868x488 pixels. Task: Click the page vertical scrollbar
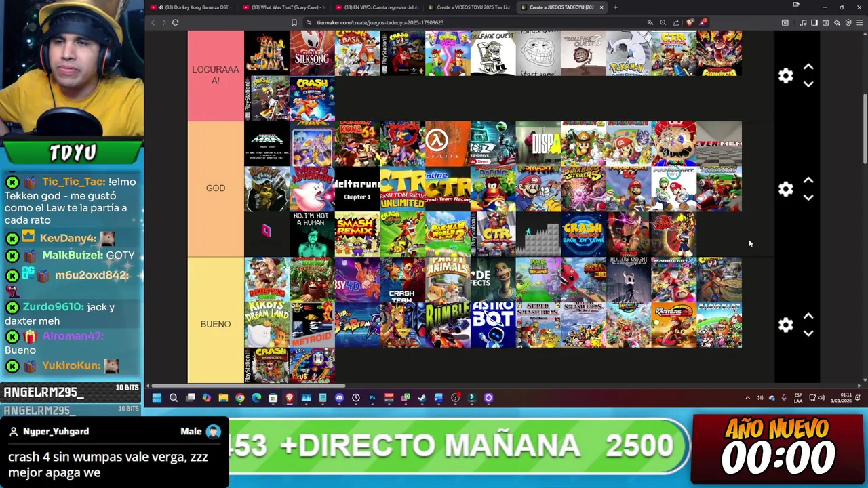point(865,129)
